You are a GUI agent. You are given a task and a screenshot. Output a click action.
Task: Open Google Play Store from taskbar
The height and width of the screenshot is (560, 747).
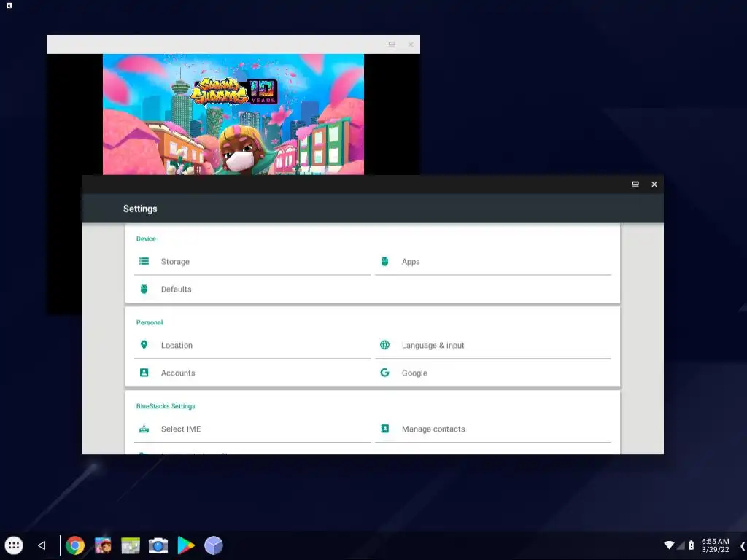186,545
